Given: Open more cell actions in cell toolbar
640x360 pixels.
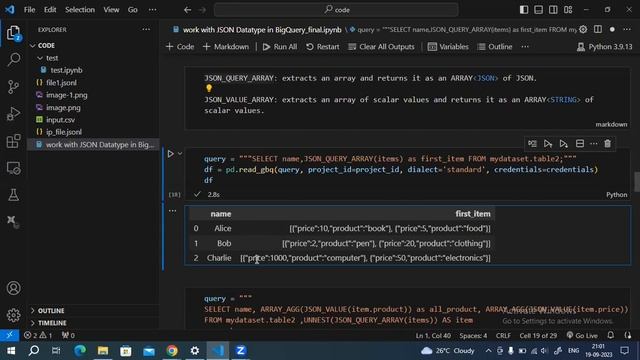Looking at the screenshot, I should (593, 144).
